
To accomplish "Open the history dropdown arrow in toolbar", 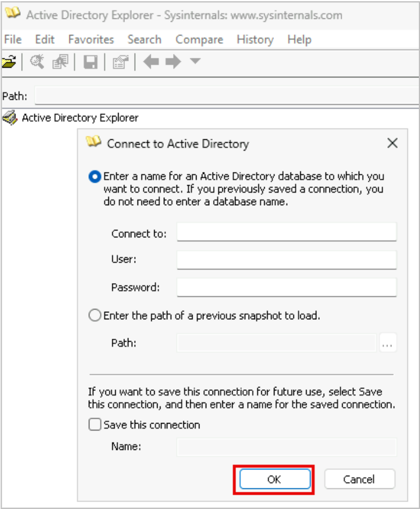I will pos(195,61).
